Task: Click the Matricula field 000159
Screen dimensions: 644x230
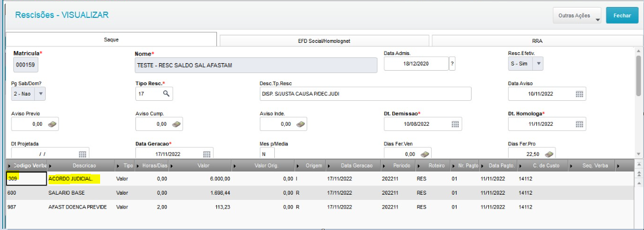Action: pos(25,65)
